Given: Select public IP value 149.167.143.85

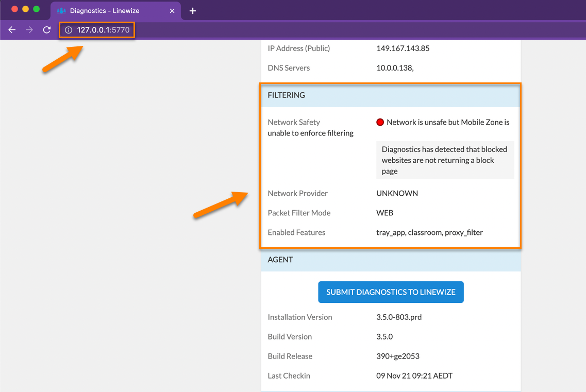Looking at the screenshot, I should 403,48.
